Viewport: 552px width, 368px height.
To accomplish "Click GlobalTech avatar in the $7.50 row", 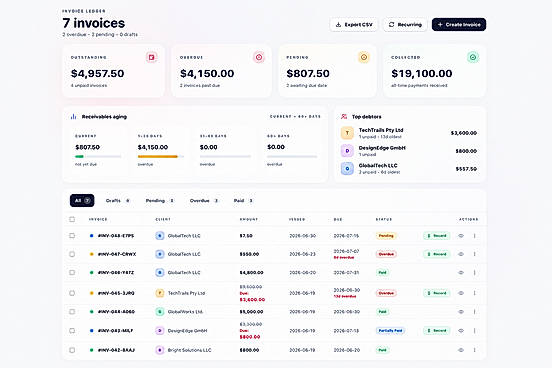I will [x=160, y=236].
